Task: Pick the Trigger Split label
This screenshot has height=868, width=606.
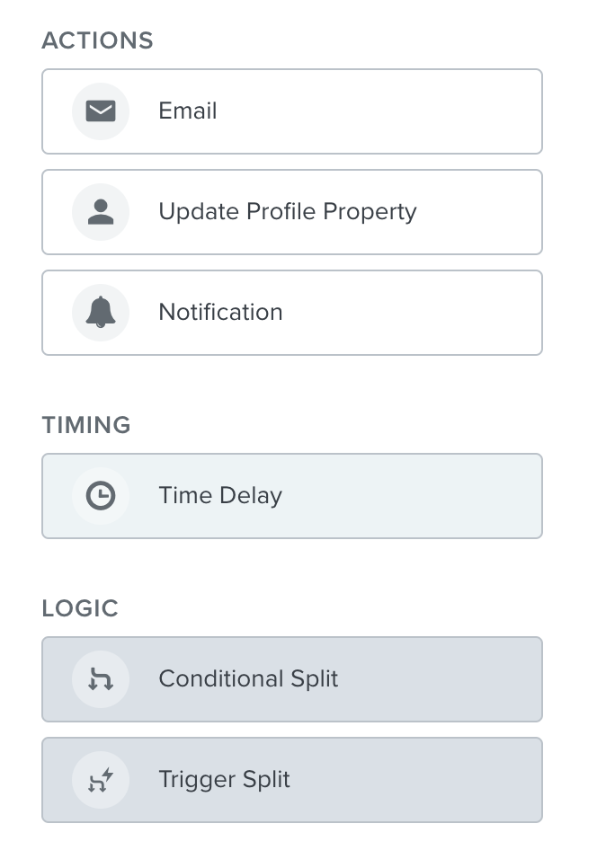Action: pyautogui.click(x=225, y=780)
